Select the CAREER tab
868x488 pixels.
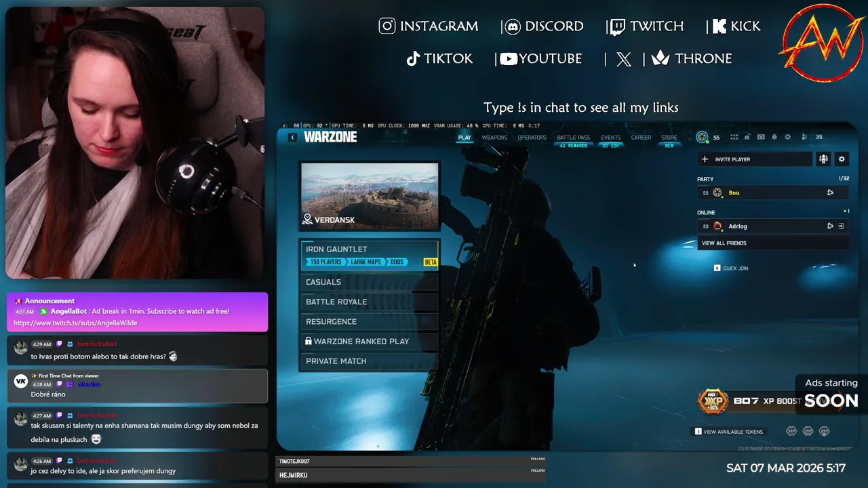tap(641, 138)
